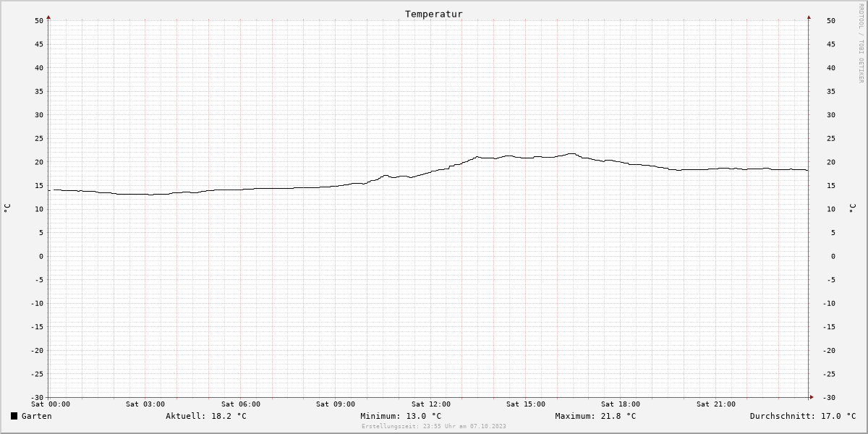Select the Minimum: 13.0 °C value

pos(401,416)
